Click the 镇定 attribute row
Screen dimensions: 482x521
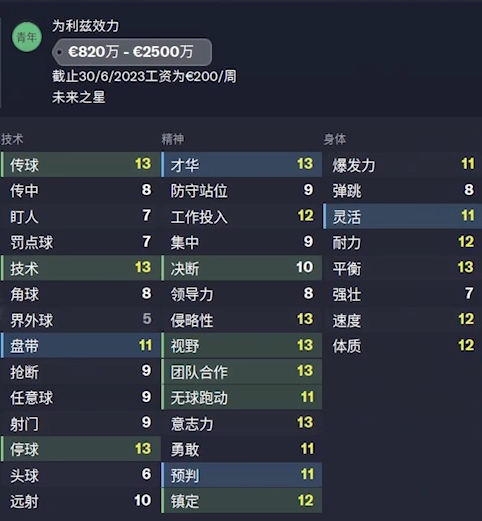pyautogui.click(x=242, y=501)
